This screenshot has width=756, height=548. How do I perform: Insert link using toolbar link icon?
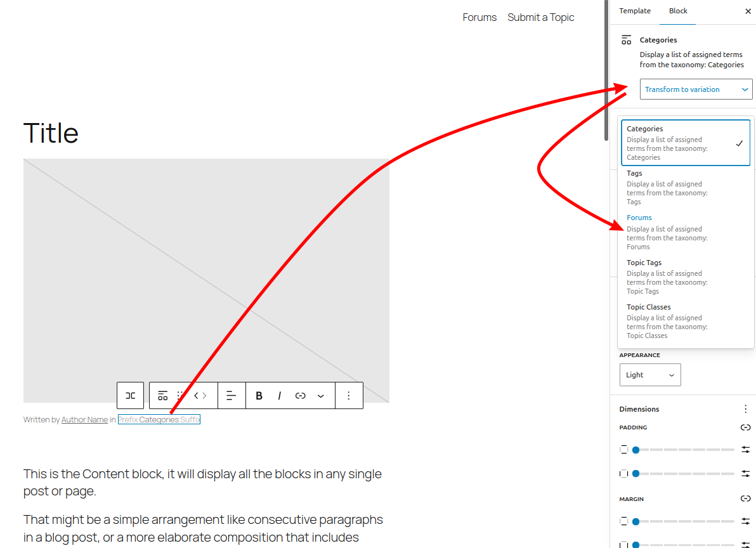(301, 396)
